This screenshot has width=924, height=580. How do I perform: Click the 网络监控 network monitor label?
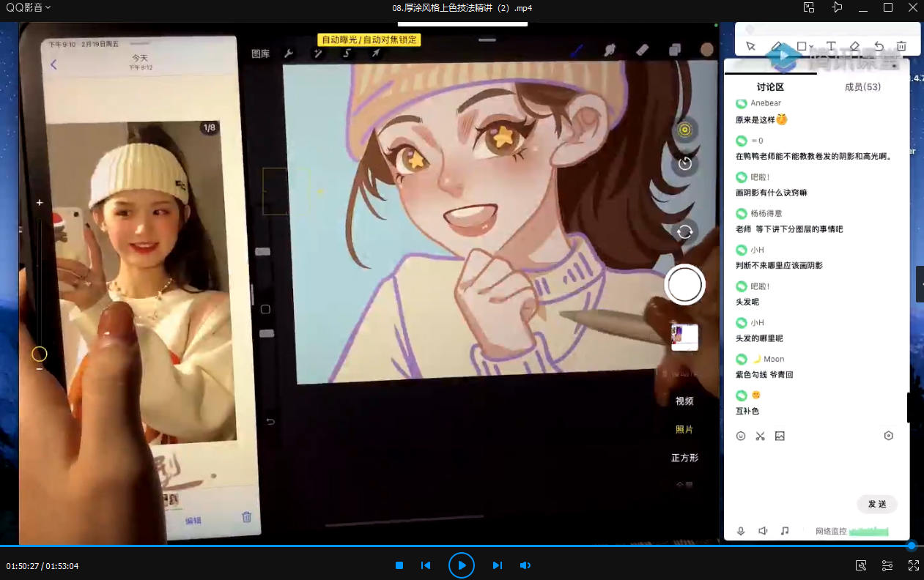coord(831,531)
